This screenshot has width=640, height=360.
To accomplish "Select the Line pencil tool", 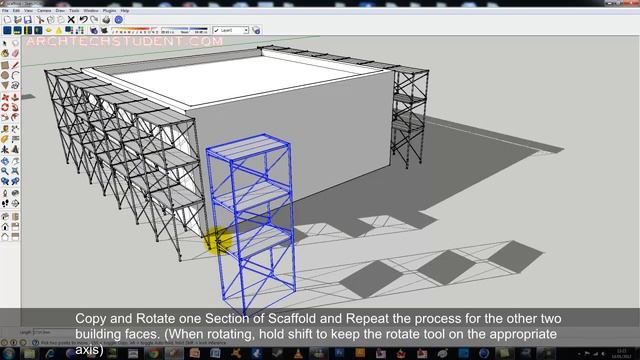I will pyautogui.click(x=15, y=65).
